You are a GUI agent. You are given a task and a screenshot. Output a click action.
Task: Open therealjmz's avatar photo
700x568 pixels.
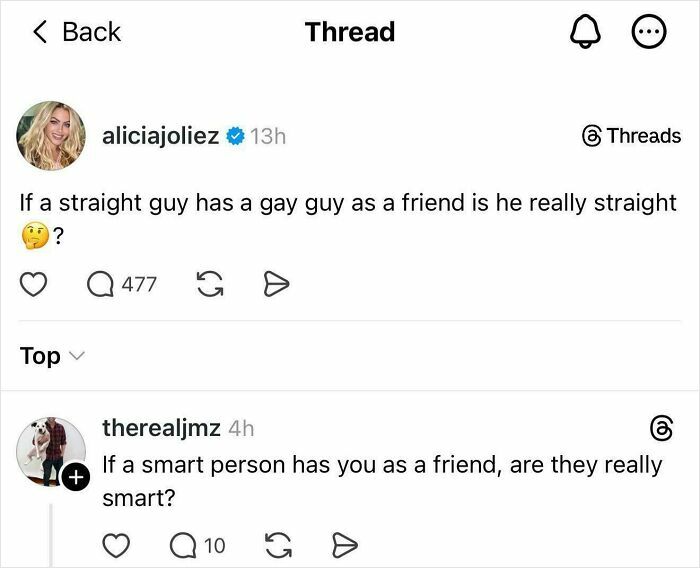click(48, 451)
